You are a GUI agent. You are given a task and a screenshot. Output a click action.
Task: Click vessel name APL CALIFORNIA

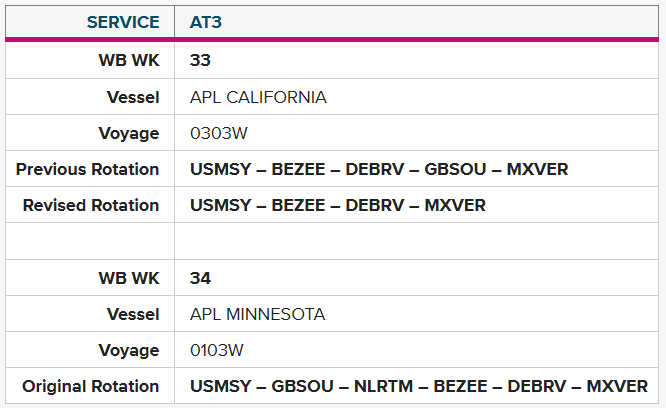[x=258, y=97]
